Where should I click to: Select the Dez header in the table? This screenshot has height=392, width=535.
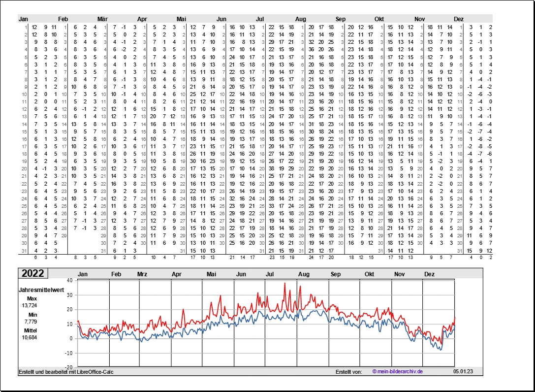[x=459, y=19]
